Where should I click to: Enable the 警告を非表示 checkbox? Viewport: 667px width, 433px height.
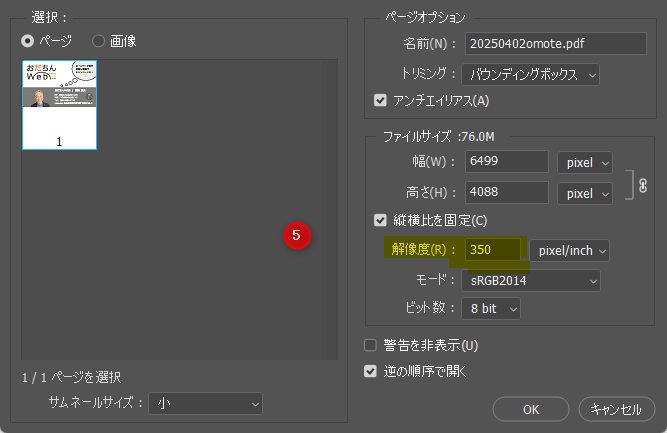(372, 346)
